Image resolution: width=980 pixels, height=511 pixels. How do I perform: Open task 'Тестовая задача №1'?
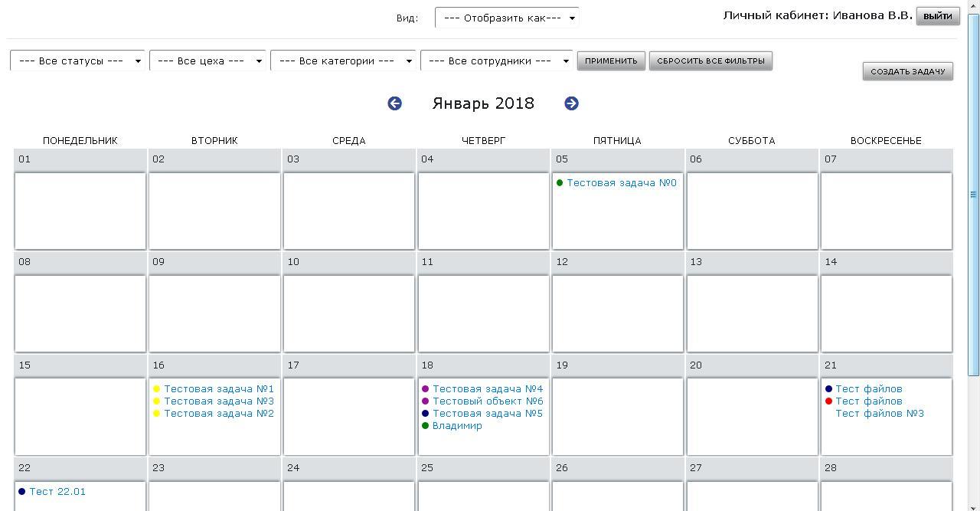coord(219,388)
